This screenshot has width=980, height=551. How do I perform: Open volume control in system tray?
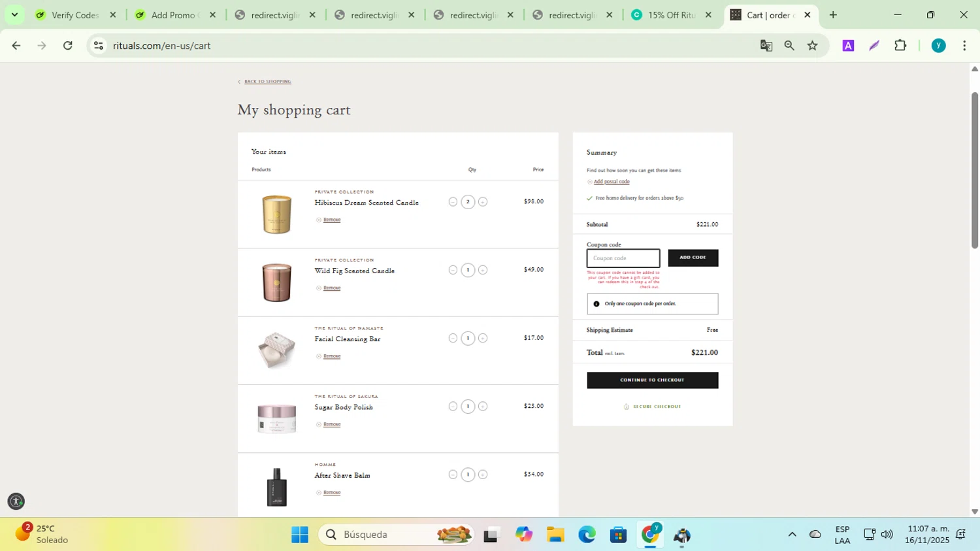tap(887, 535)
